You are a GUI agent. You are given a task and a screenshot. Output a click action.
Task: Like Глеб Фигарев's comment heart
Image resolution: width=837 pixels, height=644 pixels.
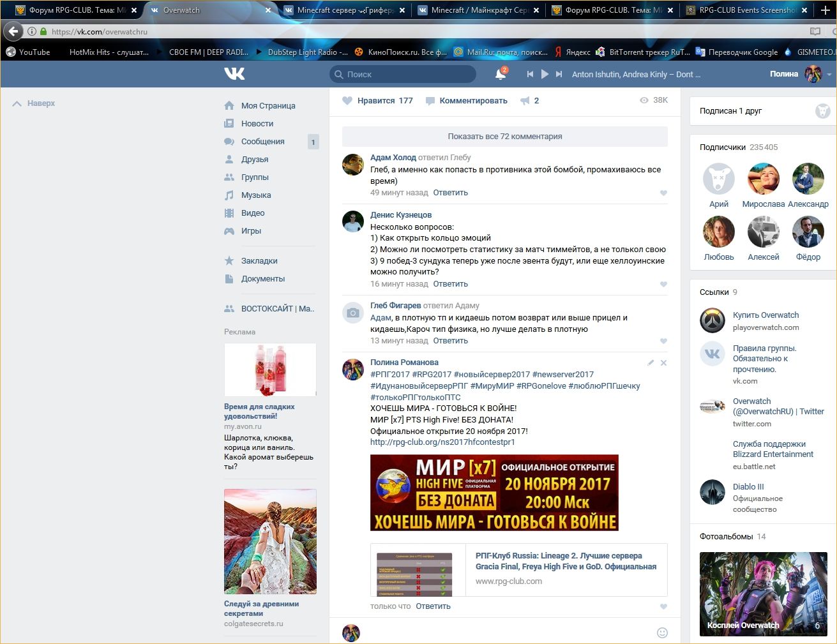click(663, 341)
